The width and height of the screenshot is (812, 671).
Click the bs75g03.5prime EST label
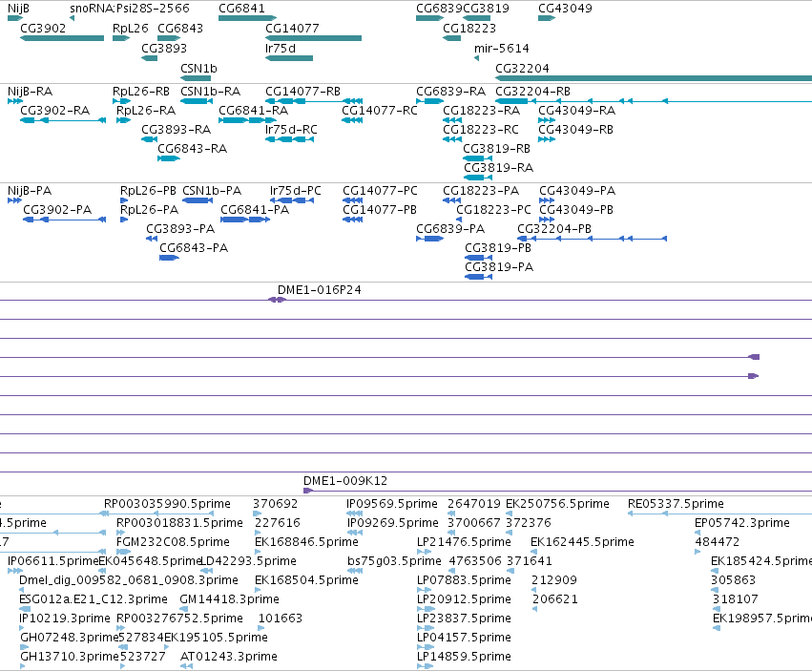point(394,561)
